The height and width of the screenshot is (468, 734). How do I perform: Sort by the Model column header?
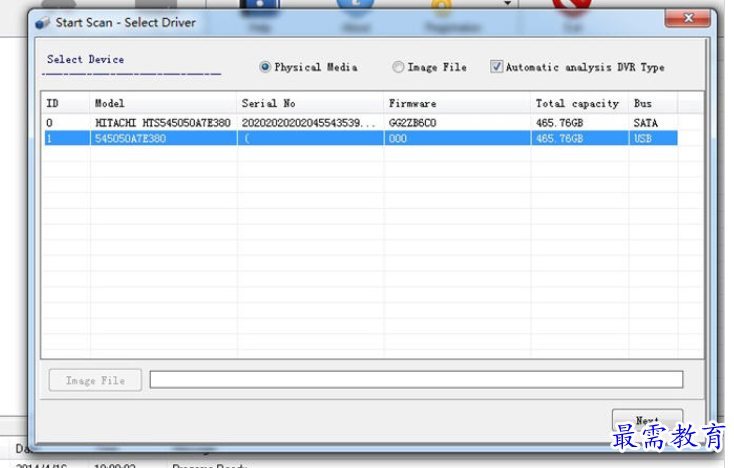[163, 103]
